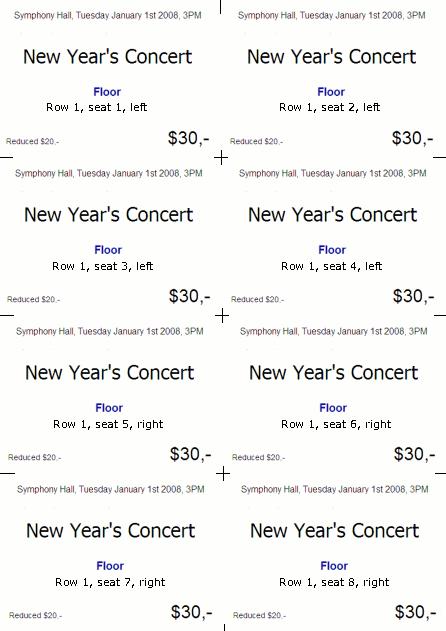Click the $30,- price on seat 2 ticket
Screen dimensions: 446x631
click(x=413, y=138)
